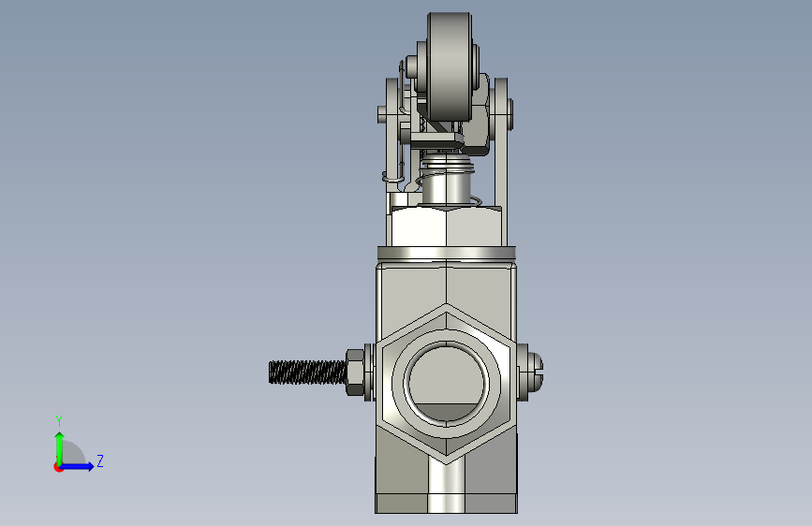Click the green Y axis arrow of the triad
The image size is (812, 526).
coord(60,447)
